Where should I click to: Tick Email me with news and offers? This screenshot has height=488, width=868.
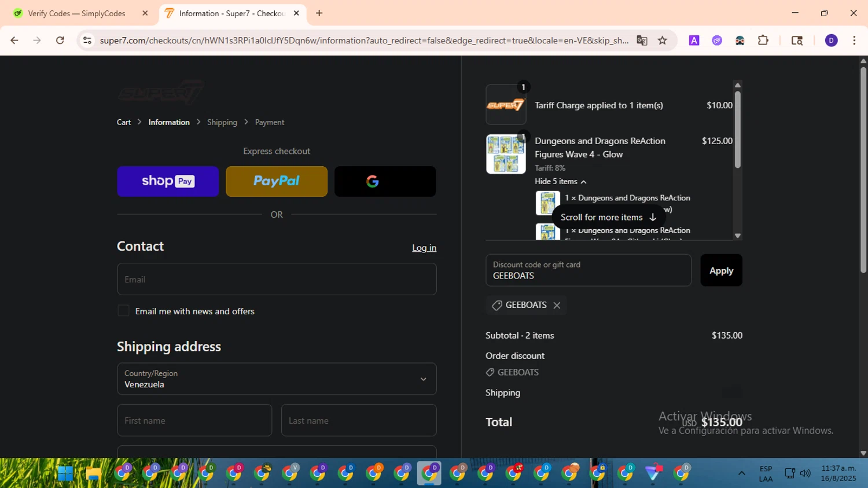pos(123,311)
